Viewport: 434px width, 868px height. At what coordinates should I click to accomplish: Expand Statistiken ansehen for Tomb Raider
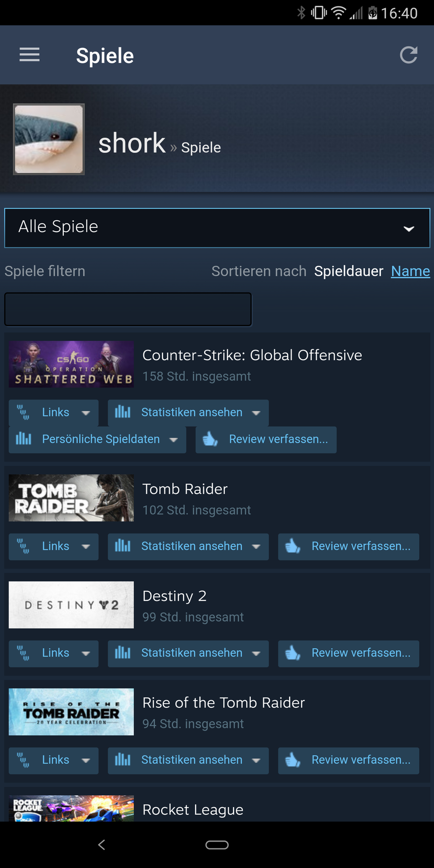(x=188, y=546)
